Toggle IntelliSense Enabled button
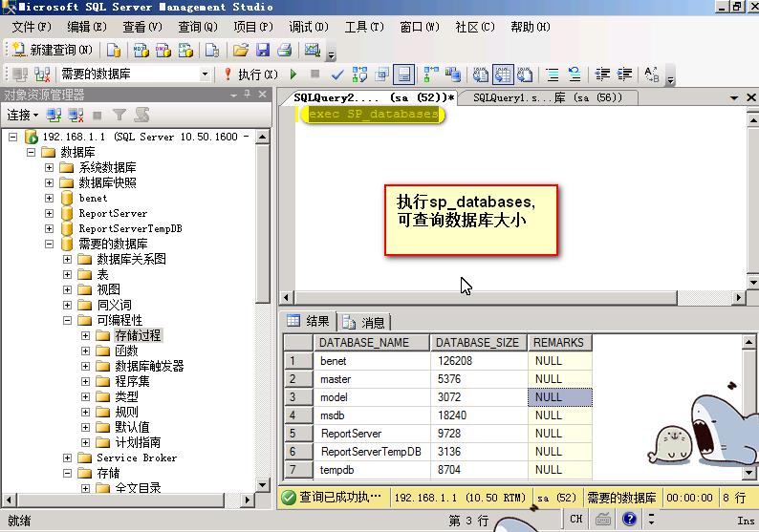759x532 pixels. pyautogui.click(x=403, y=74)
